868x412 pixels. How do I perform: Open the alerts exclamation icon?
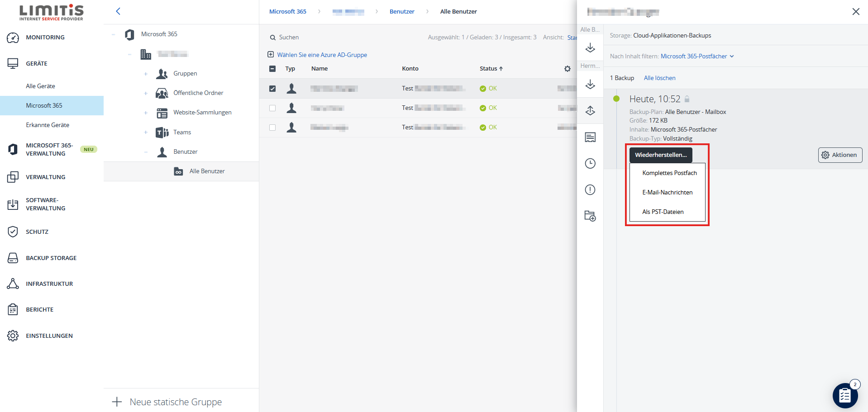(x=590, y=190)
